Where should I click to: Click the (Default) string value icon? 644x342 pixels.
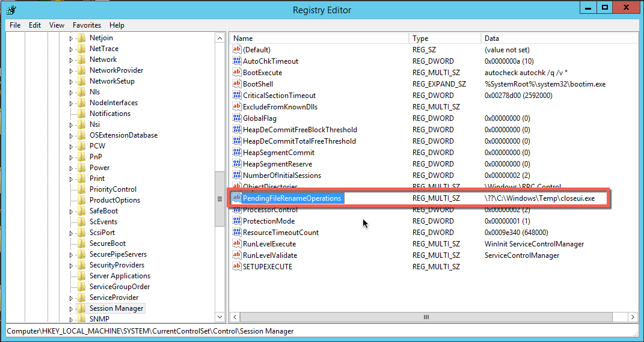pos(236,50)
